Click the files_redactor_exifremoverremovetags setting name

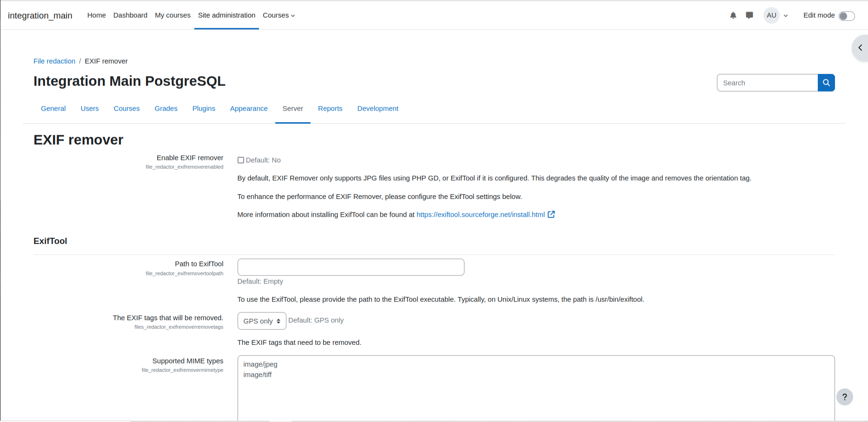(179, 327)
